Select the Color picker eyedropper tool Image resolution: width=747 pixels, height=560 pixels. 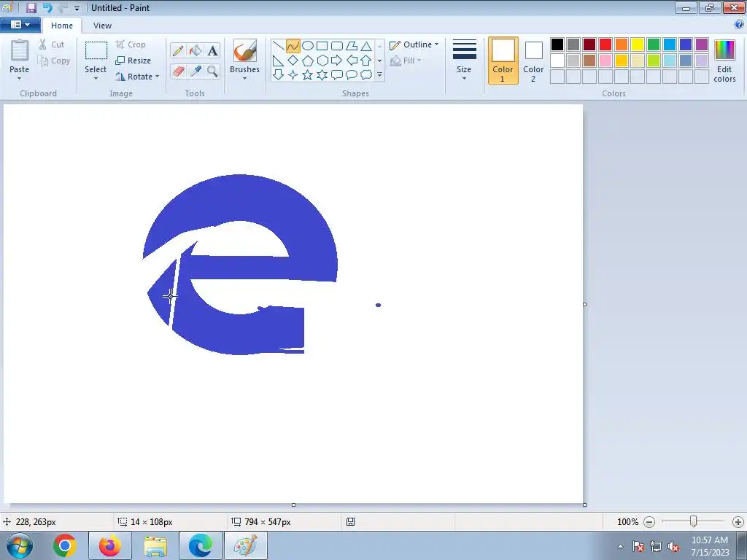tap(196, 71)
